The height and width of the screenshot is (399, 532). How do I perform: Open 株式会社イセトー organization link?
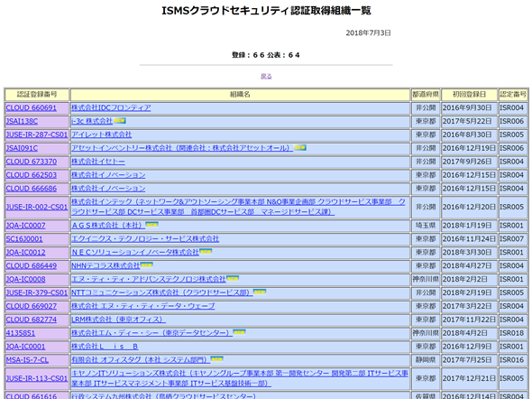coord(98,162)
